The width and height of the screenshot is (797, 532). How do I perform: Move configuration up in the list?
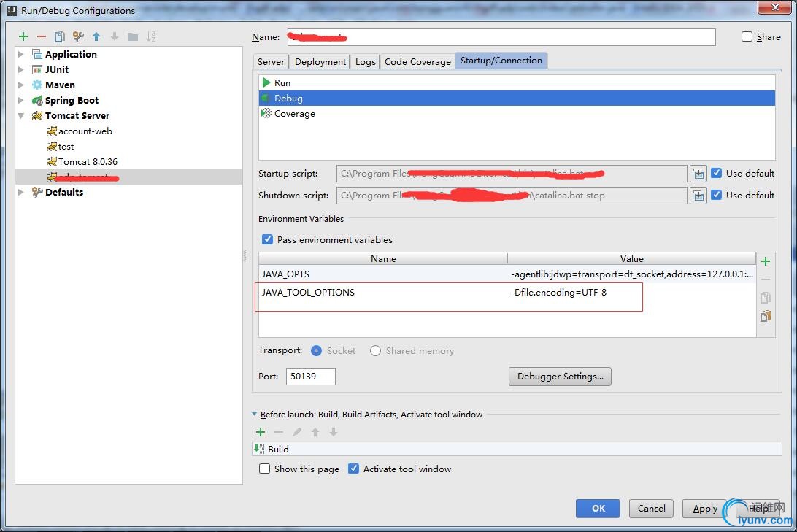[x=96, y=36]
